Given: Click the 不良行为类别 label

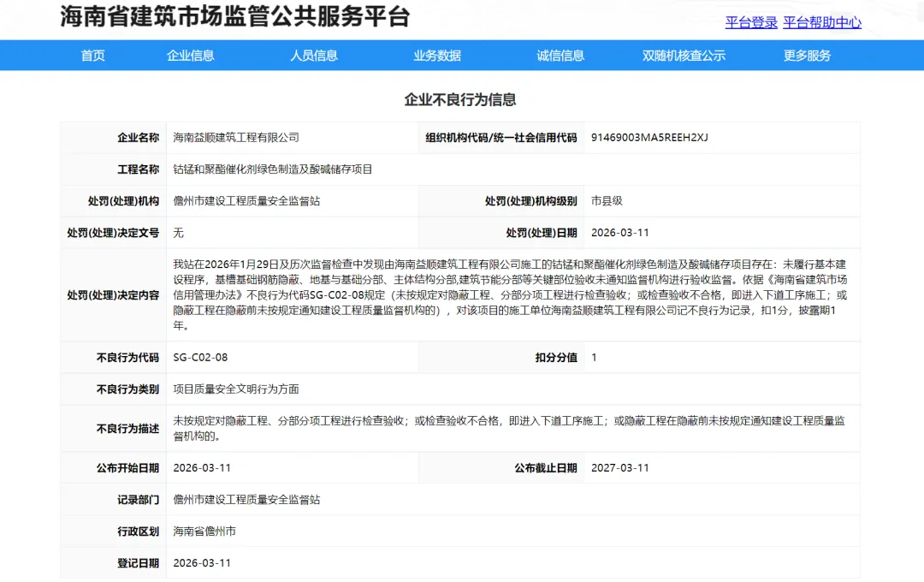Looking at the screenshot, I should click(x=127, y=389).
